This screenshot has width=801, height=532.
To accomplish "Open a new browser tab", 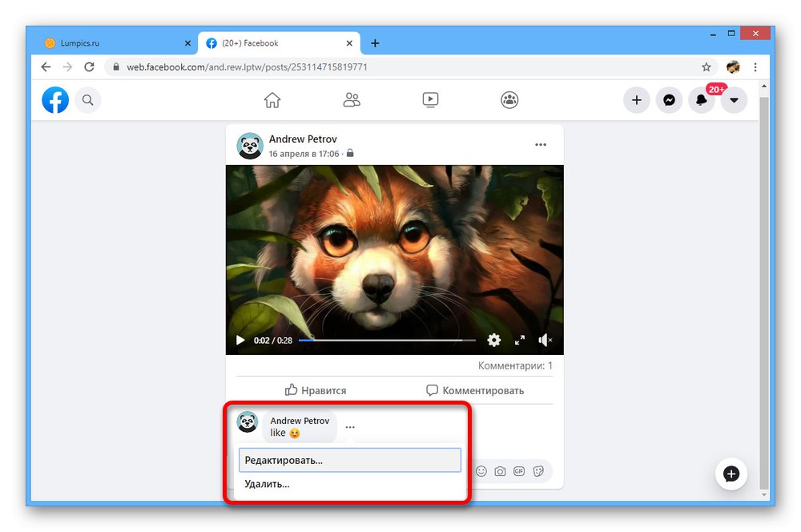I will (375, 43).
